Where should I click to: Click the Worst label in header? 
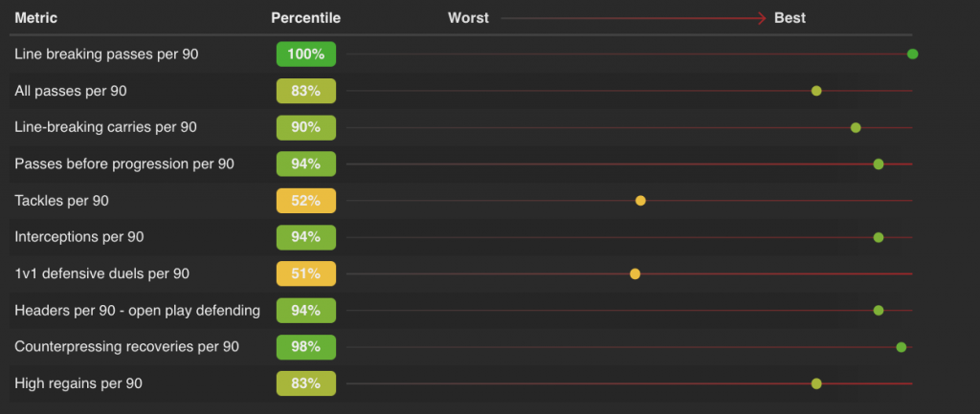468,18
